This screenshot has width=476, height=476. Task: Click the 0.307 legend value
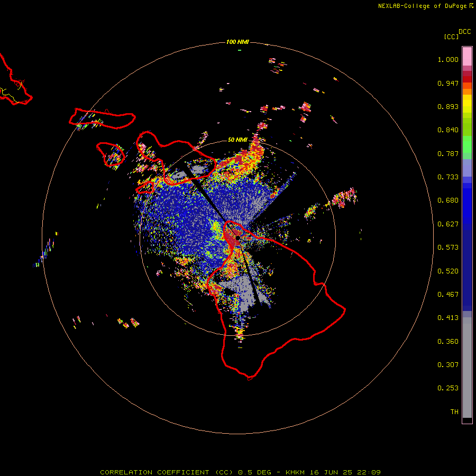click(x=448, y=365)
